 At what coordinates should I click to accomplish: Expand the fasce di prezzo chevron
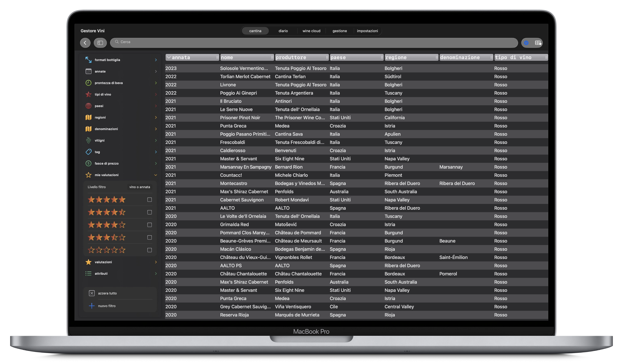[156, 163]
